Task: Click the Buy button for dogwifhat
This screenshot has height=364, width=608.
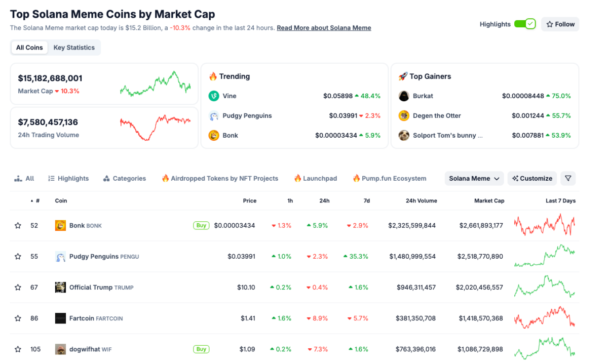Action: (201, 349)
